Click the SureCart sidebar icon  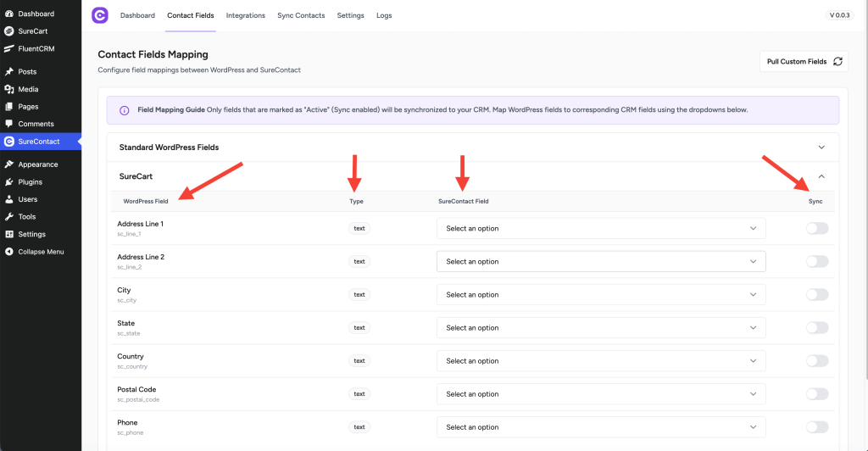[x=8, y=31]
